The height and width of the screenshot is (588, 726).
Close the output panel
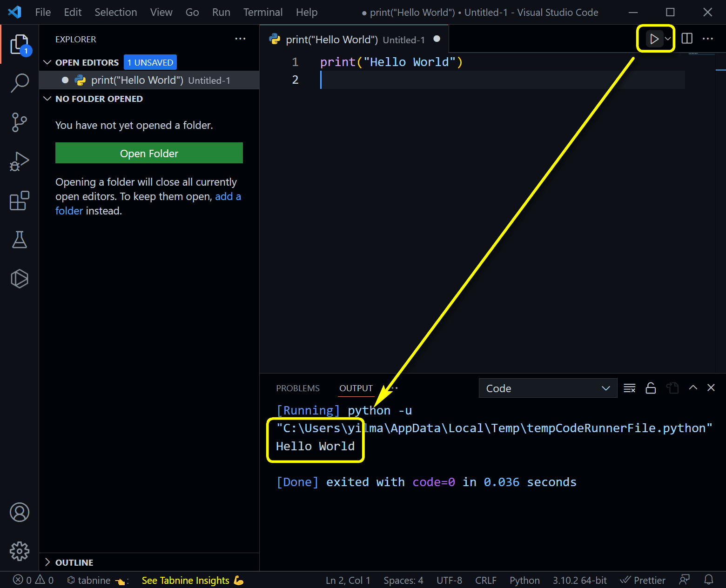point(711,388)
